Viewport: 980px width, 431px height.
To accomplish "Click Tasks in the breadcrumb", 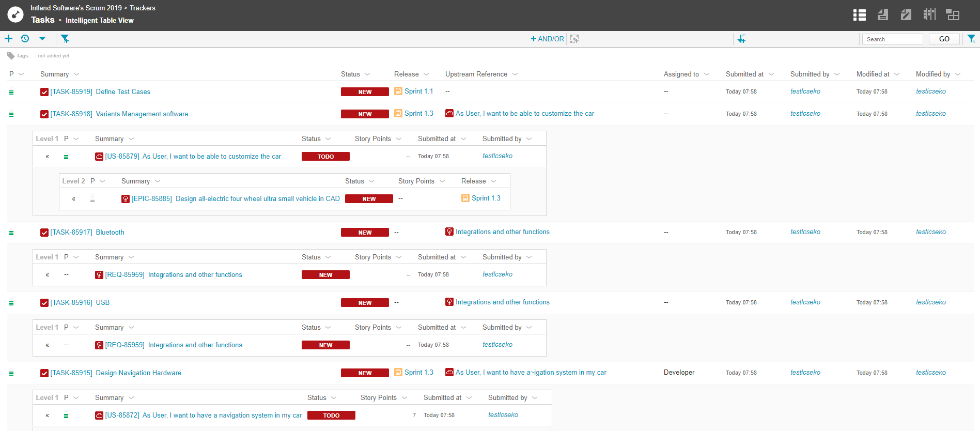I will pyautogui.click(x=42, y=20).
